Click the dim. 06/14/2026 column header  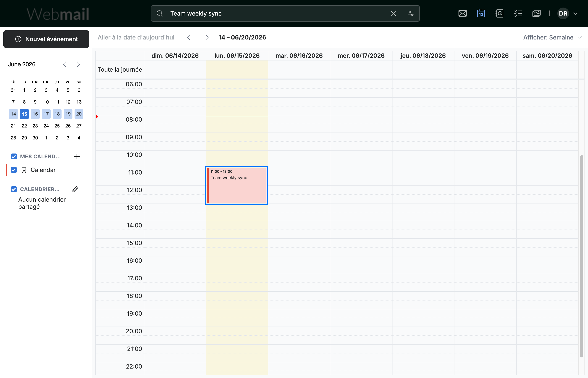coord(175,56)
